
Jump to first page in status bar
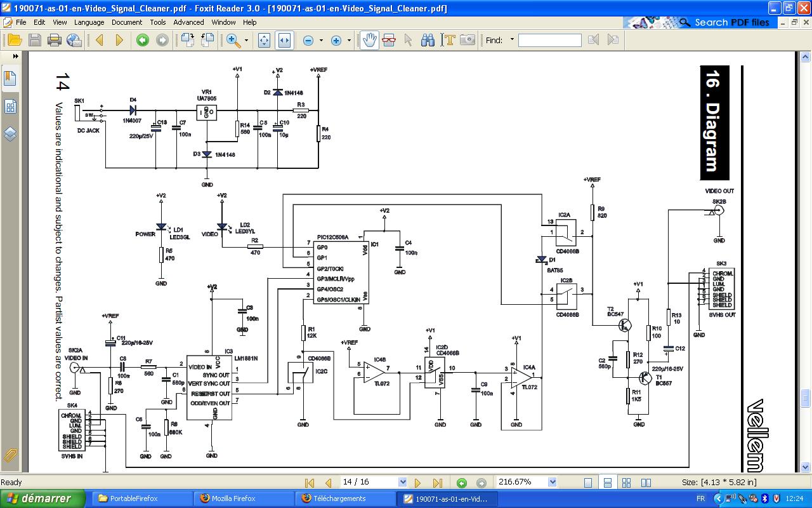(x=310, y=483)
